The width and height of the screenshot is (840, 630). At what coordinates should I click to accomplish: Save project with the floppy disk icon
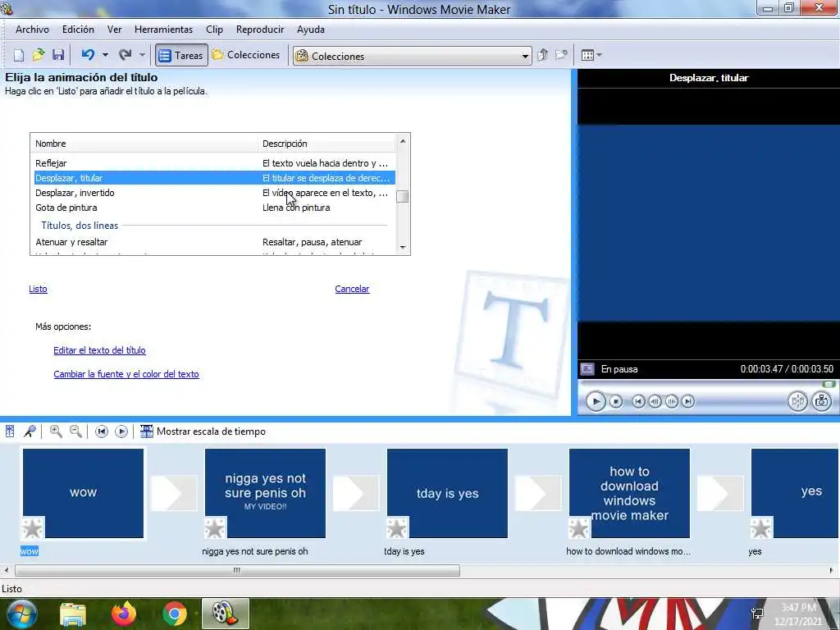click(x=58, y=55)
